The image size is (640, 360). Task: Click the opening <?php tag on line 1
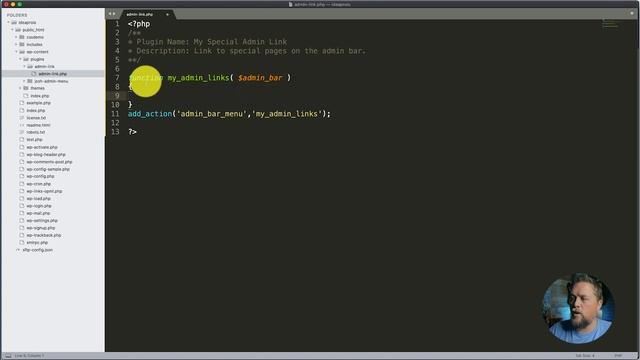click(139, 24)
